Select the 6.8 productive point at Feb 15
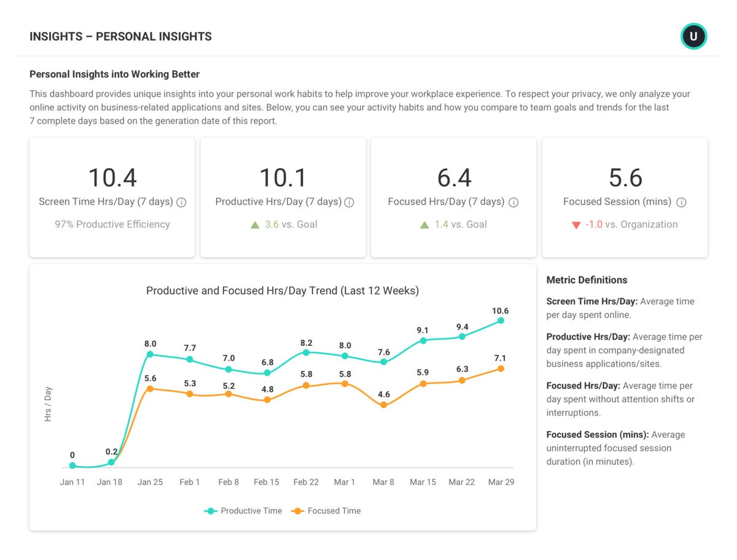Image resolution: width=737 pixels, height=560 pixels. click(267, 373)
